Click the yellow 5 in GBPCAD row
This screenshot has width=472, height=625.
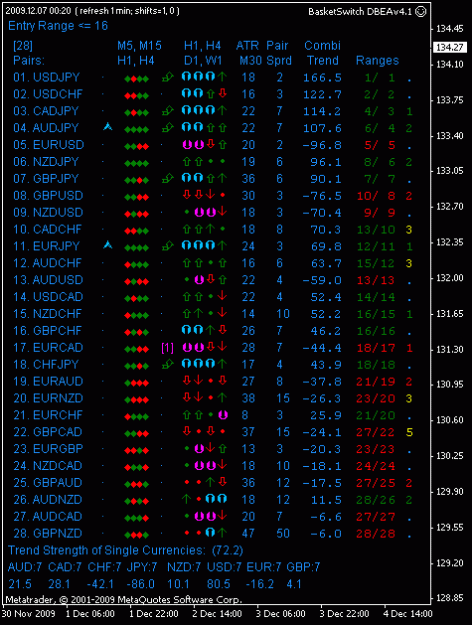409,432
